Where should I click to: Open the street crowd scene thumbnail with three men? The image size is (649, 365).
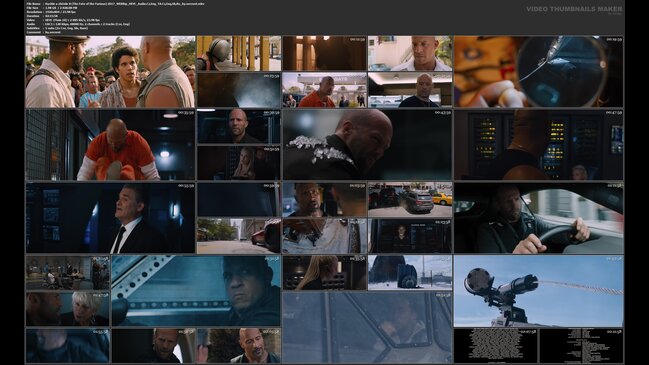click(110, 72)
